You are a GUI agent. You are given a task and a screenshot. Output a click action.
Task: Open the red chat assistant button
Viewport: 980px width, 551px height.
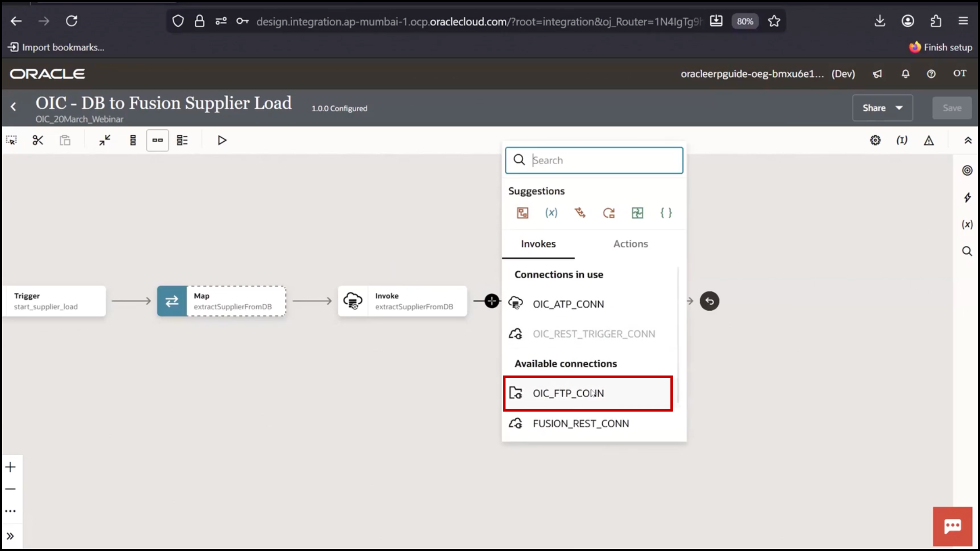pos(952,527)
